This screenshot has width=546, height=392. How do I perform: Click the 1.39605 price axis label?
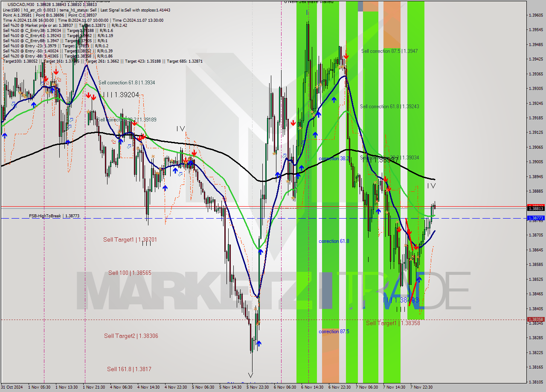pos(536,15)
